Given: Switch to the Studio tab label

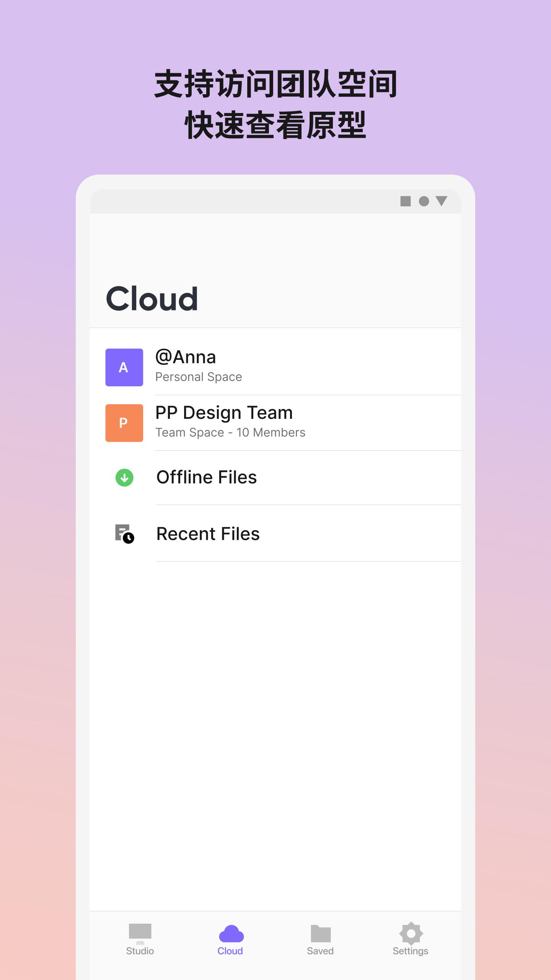Looking at the screenshot, I should pyautogui.click(x=140, y=951).
